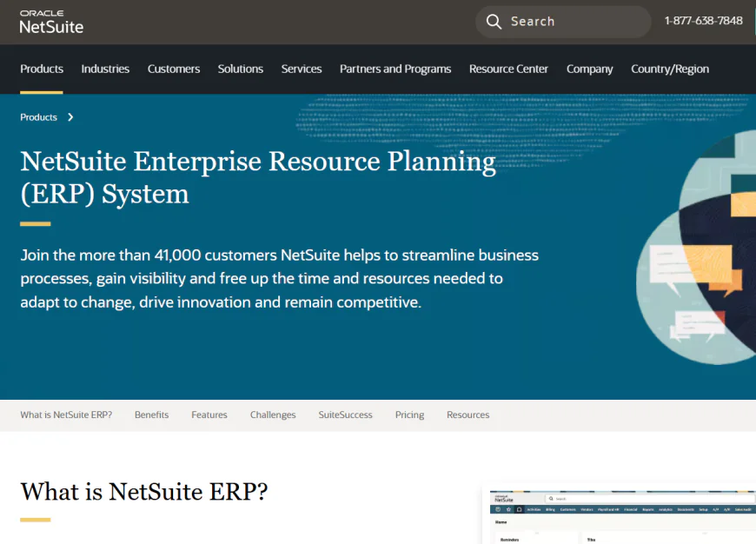Open the Services menu
This screenshot has height=544, width=756.
coord(302,69)
